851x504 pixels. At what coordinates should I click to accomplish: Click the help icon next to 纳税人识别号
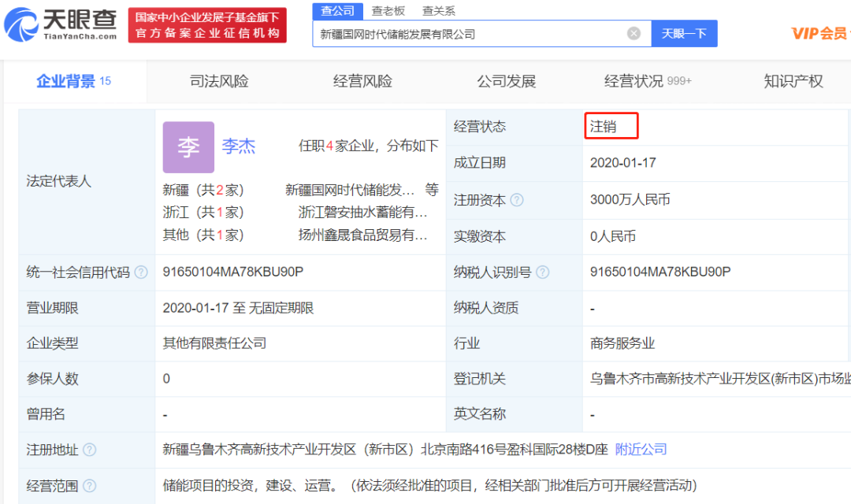pos(543,272)
